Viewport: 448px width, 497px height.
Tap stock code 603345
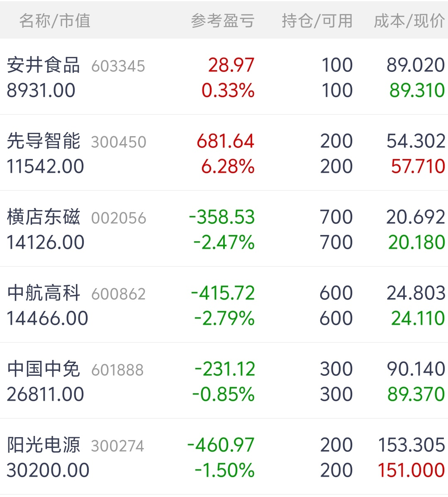tap(118, 66)
